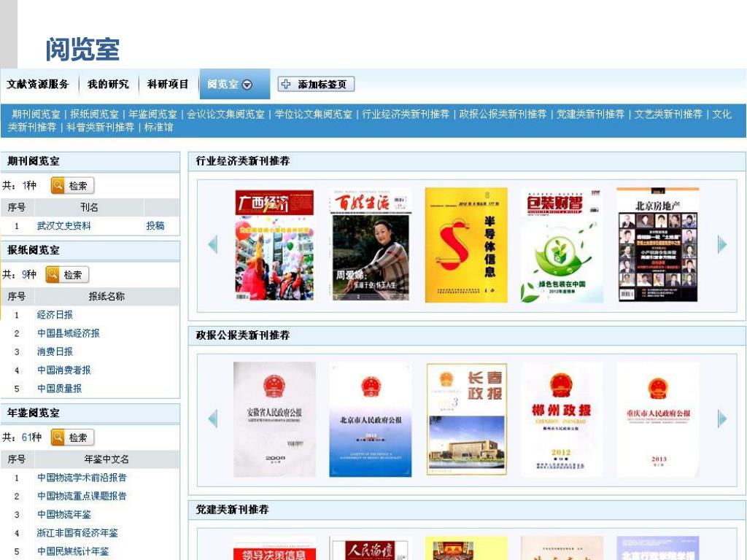Open journal 武汉文史资料

(64, 226)
